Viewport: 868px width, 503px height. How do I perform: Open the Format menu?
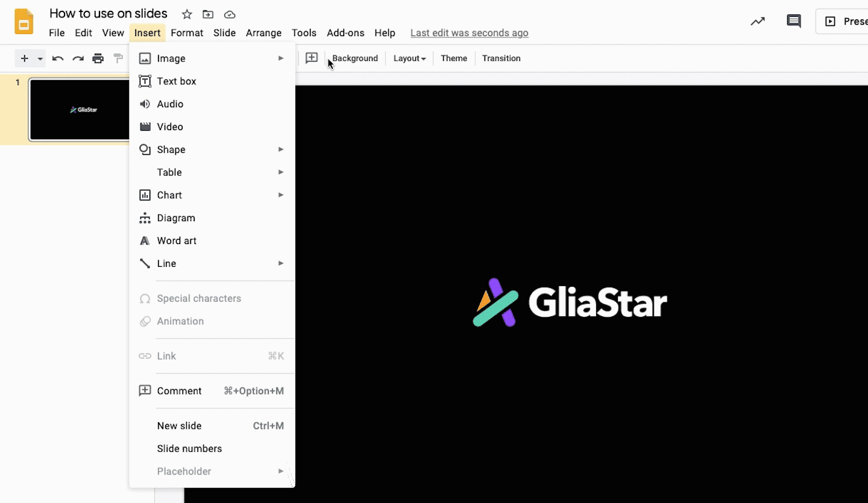point(187,33)
